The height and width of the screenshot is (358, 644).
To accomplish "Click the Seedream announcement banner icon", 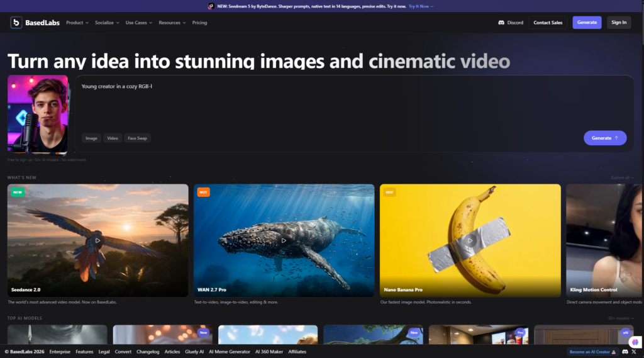I will [211, 6].
